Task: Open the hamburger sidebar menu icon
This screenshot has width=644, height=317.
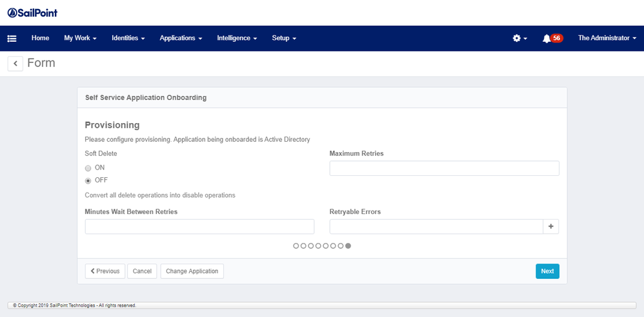Action: coord(12,39)
